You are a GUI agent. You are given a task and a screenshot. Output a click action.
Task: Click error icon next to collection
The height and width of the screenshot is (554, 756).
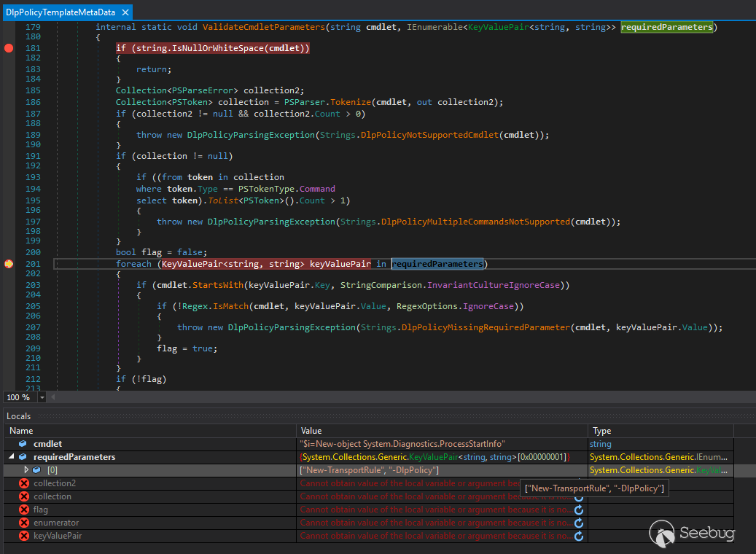click(x=23, y=496)
